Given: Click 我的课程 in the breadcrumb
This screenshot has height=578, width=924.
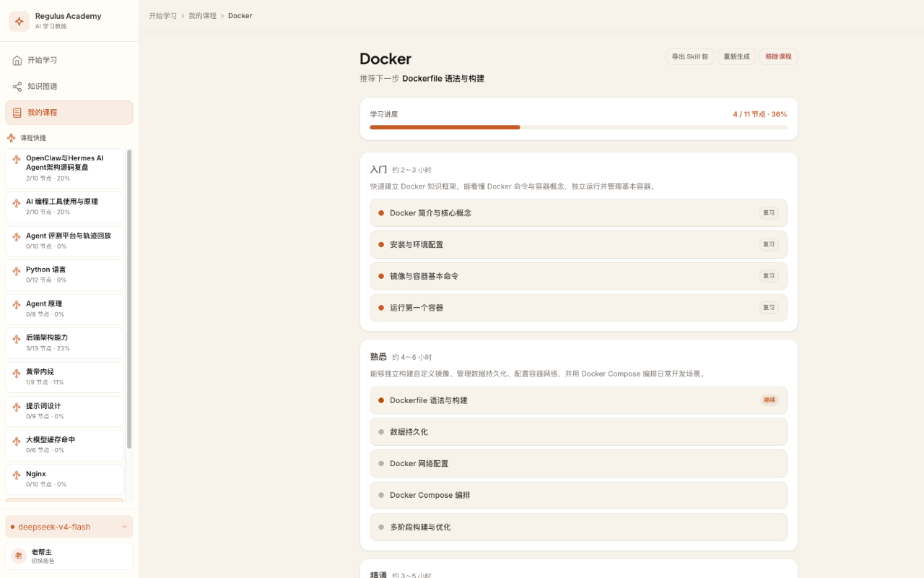Looking at the screenshot, I should coord(202,16).
